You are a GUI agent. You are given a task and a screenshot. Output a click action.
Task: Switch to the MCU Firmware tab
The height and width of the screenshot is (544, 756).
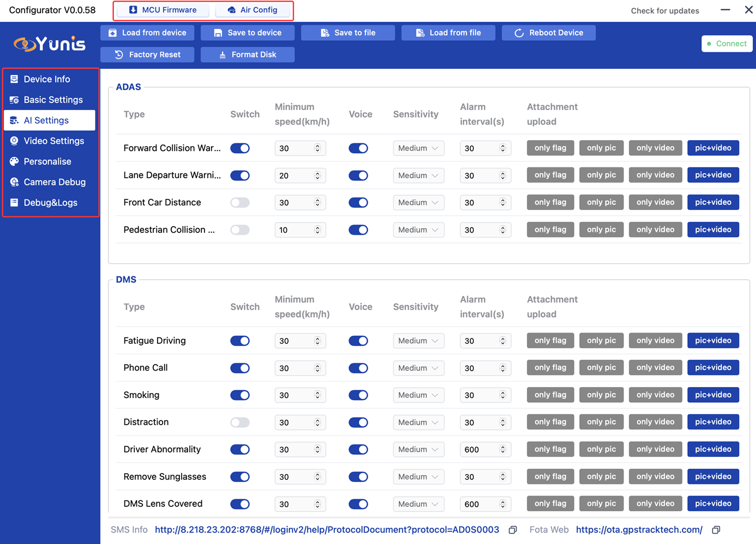click(163, 10)
